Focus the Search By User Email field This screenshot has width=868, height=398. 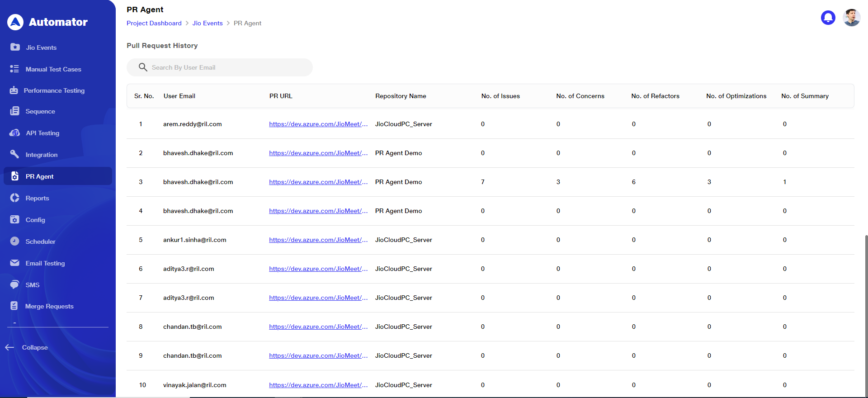(220, 67)
